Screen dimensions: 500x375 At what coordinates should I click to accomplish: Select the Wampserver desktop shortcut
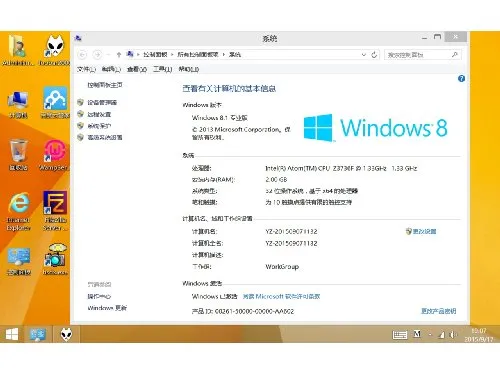54,155
